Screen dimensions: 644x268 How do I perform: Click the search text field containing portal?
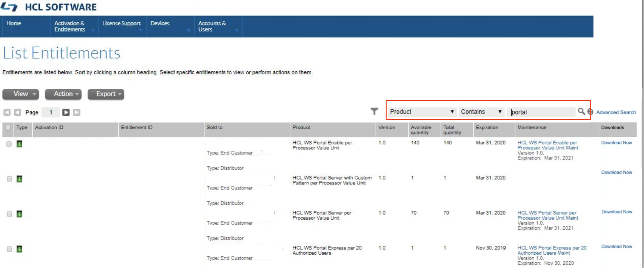tap(541, 112)
